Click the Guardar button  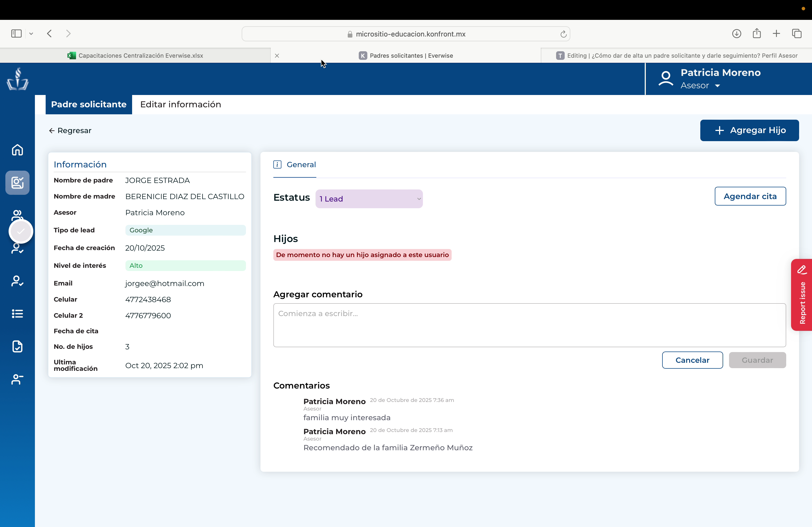point(757,360)
